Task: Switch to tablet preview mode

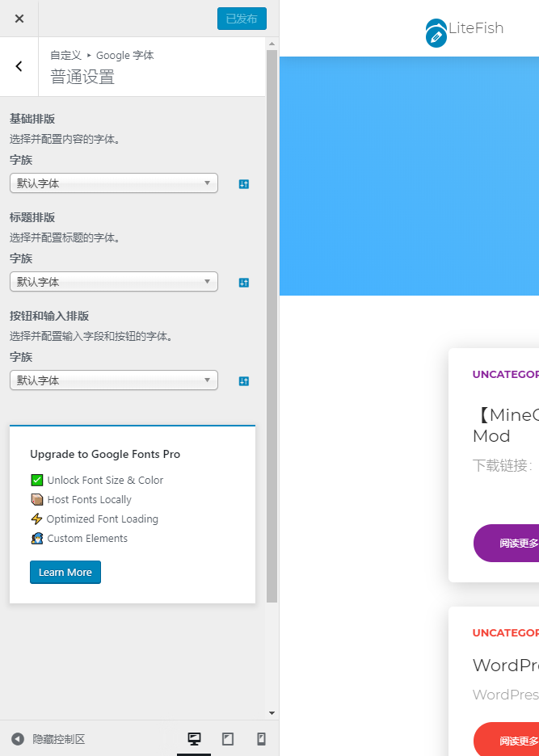Action: click(228, 739)
